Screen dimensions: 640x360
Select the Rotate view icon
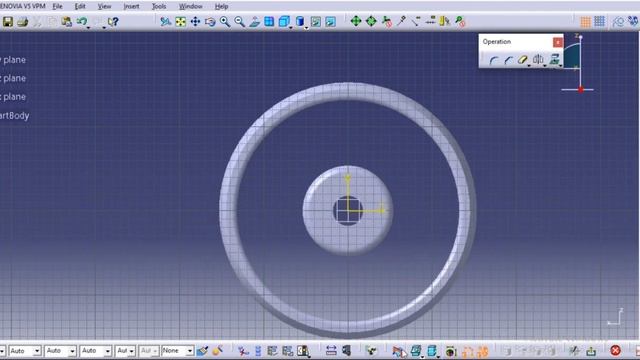click(210, 22)
